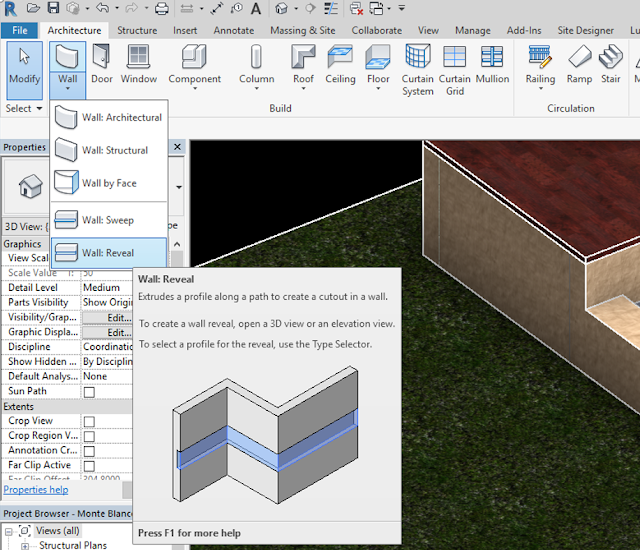Select the Curtain System tool
640x550 pixels.
pyautogui.click(x=418, y=70)
